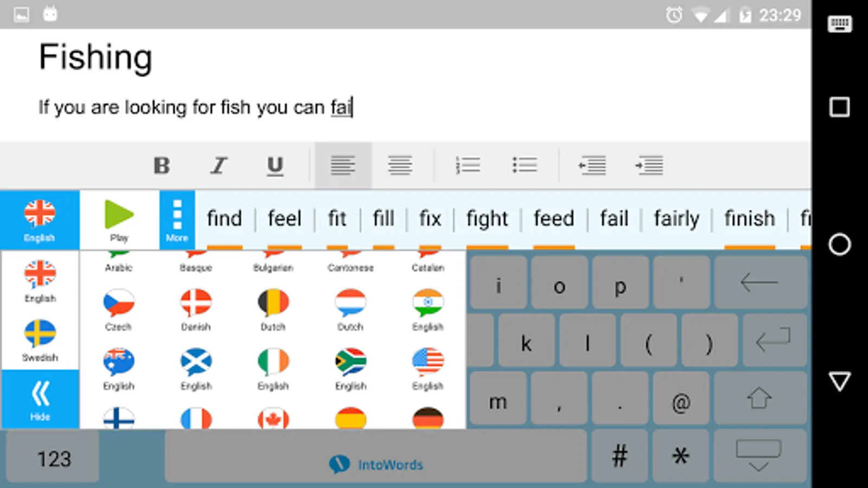This screenshot has width=868, height=488.
Task: Select English with the Scottish flag
Action: coord(196,369)
